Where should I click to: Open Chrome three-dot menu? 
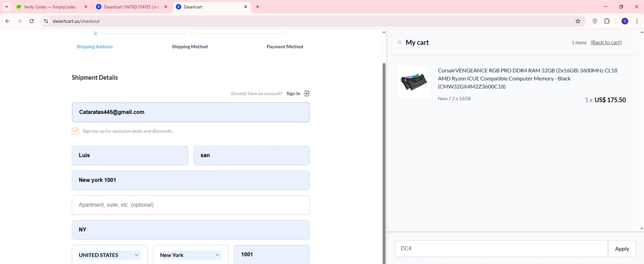[637, 21]
